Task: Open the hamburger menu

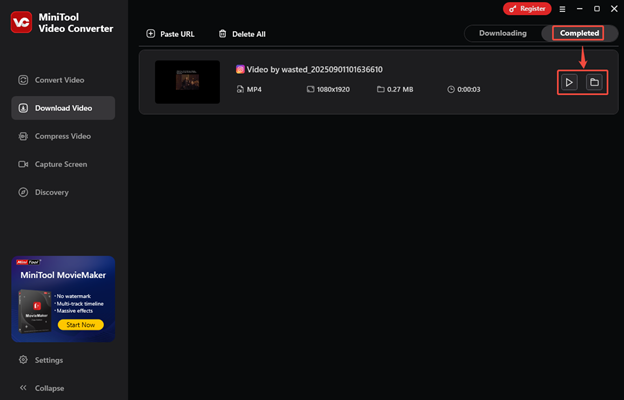Action: (x=562, y=9)
